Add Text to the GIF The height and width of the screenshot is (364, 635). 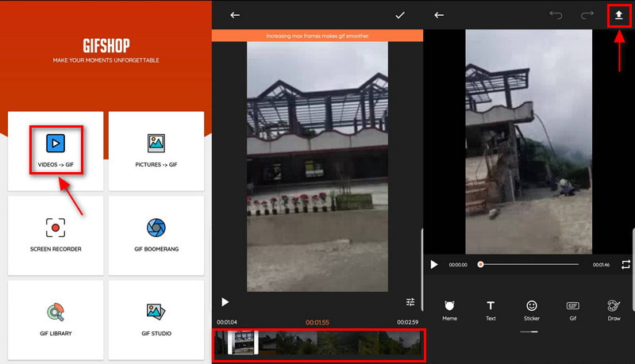[x=491, y=311]
